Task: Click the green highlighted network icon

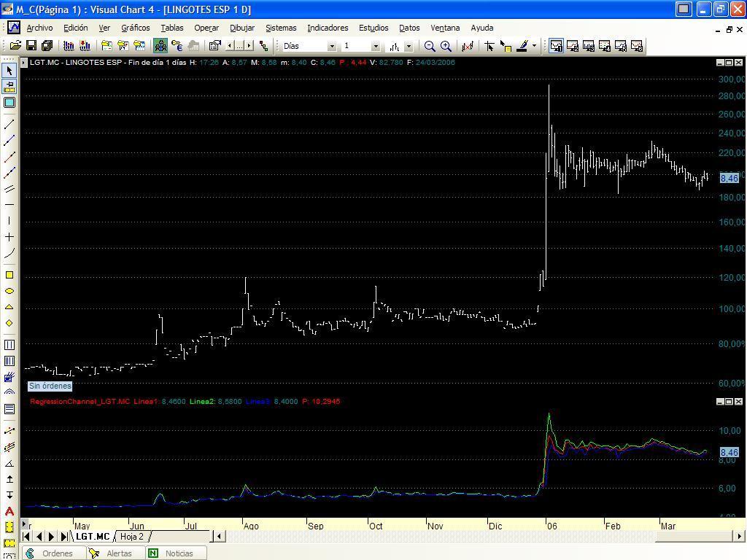Action: 160,46
